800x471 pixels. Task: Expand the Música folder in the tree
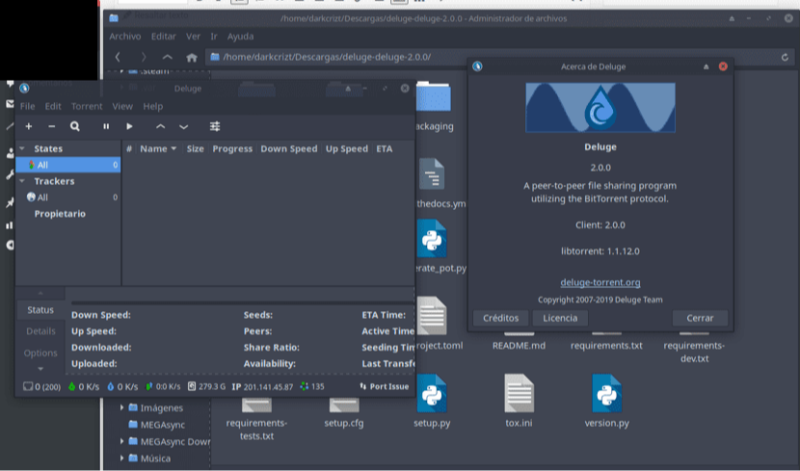[x=122, y=458]
